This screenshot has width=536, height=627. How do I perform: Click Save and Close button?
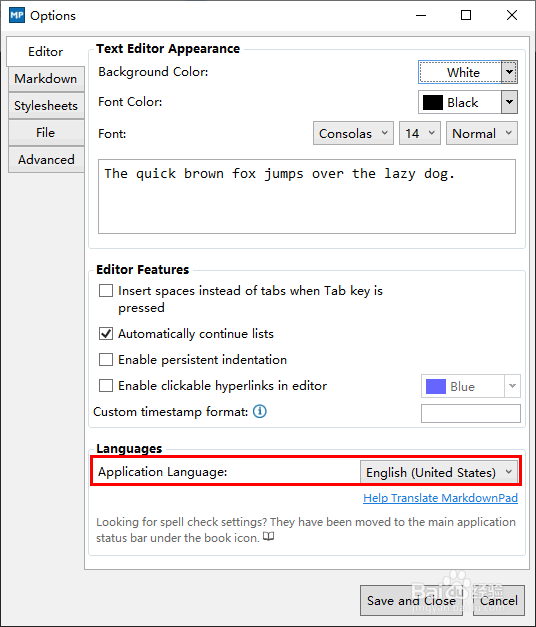411,601
